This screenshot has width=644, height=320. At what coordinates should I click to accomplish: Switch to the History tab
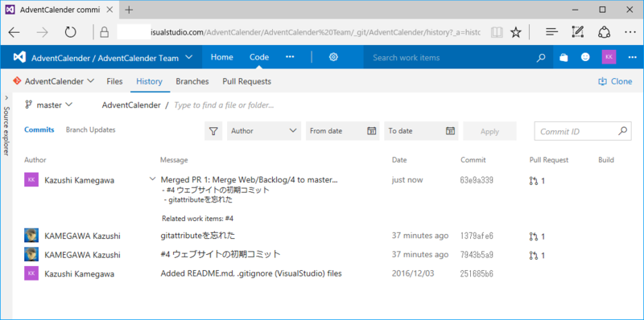(x=149, y=81)
